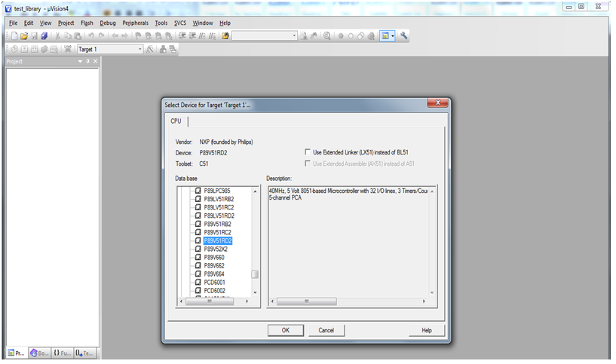Image resolution: width=616 pixels, height=364 pixels.
Task: Open the SVCS menu
Action: pyautogui.click(x=180, y=23)
